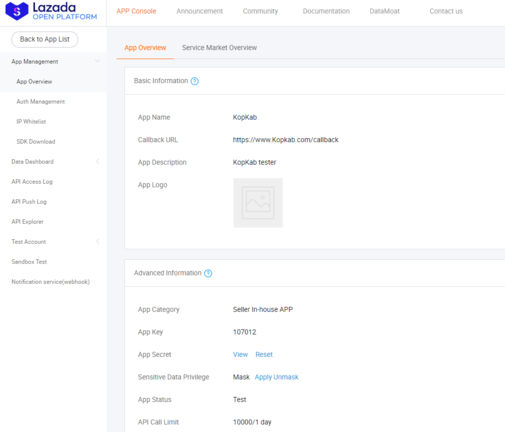Image resolution: width=505 pixels, height=432 pixels.
Task: Click the App Logo placeholder image
Action: pyautogui.click(x=258, y=203)
